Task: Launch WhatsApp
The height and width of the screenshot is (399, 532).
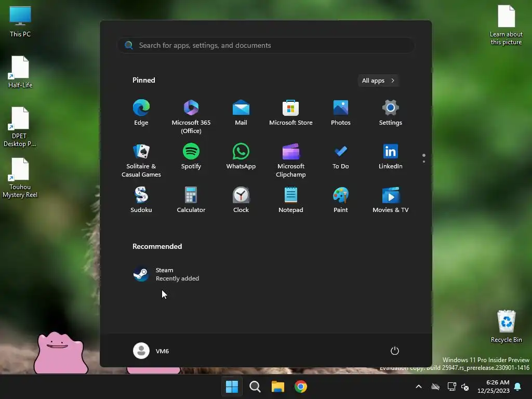Action: (x=241, y=156)
